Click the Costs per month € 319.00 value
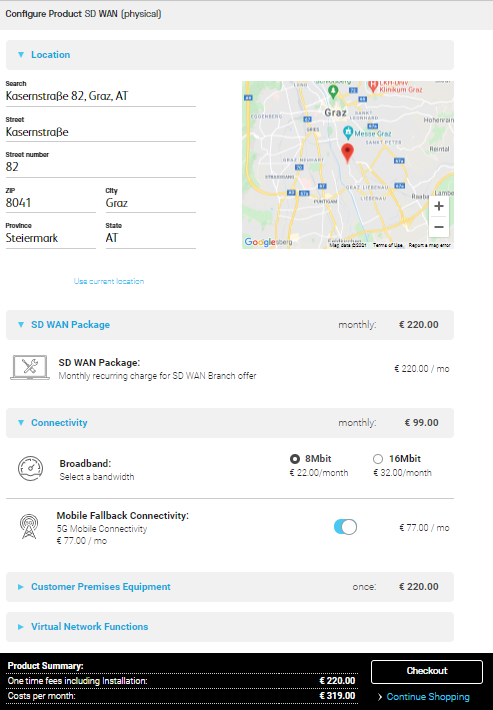Screen dimensions: 493x710 tap(337, 696)
